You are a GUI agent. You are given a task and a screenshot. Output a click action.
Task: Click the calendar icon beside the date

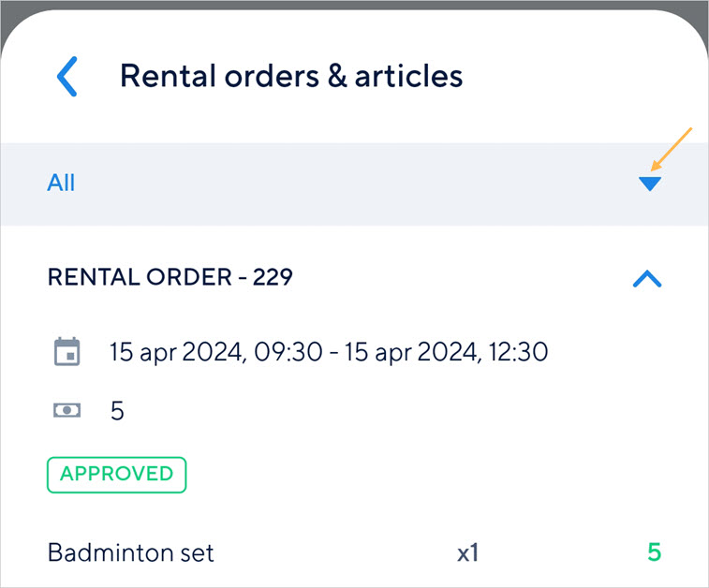66,353
